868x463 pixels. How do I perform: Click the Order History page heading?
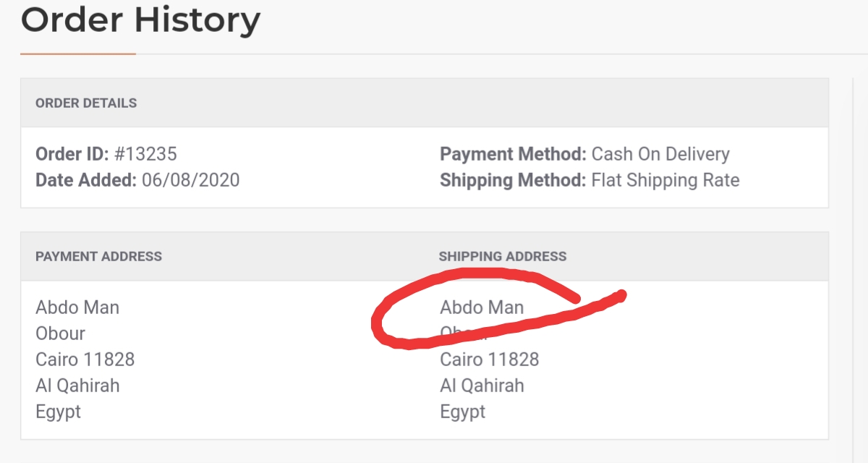click(x=140, y=20)
